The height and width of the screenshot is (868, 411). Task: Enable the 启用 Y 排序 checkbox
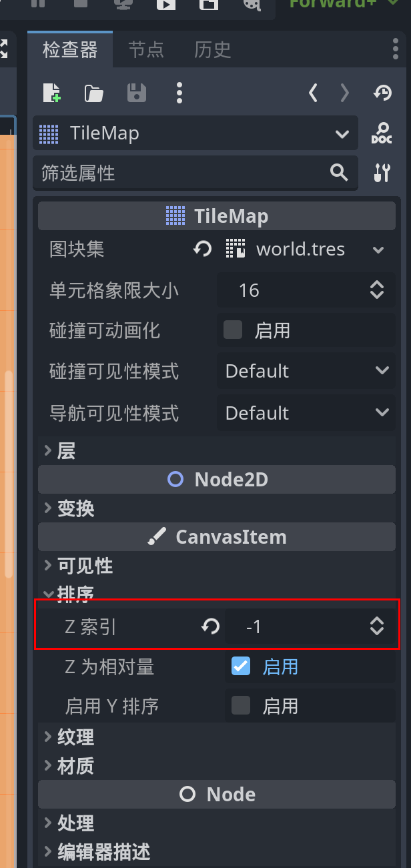(x=241, y=705)
